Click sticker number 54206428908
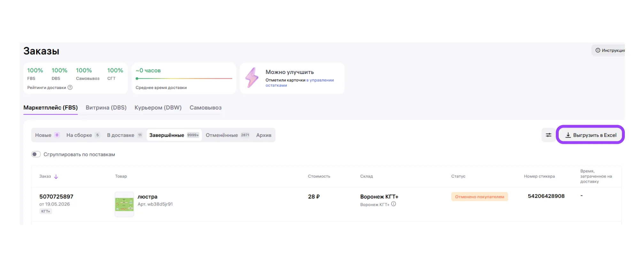Image resolution: width=644 pixels, height=267 pixels. 546,196
